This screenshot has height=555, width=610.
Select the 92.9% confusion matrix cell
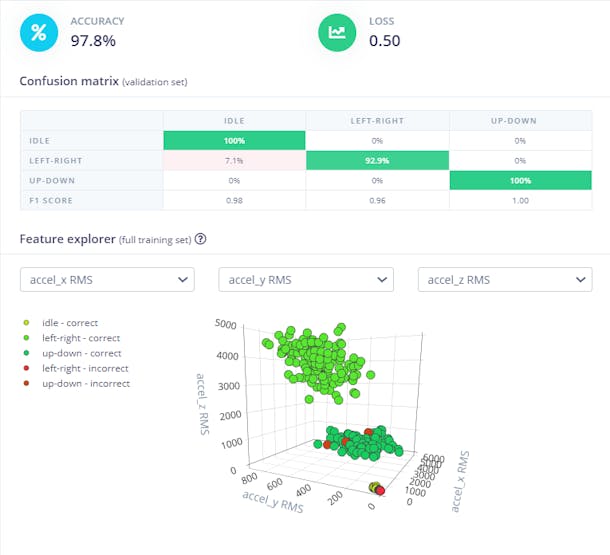(376, 160)
